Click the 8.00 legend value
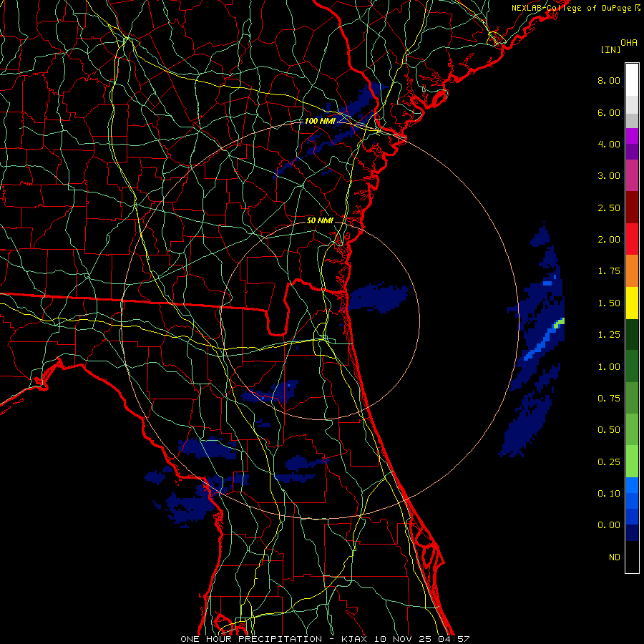Image resolution: width=644 pixels, height=644 pixels. coord(609,80)
